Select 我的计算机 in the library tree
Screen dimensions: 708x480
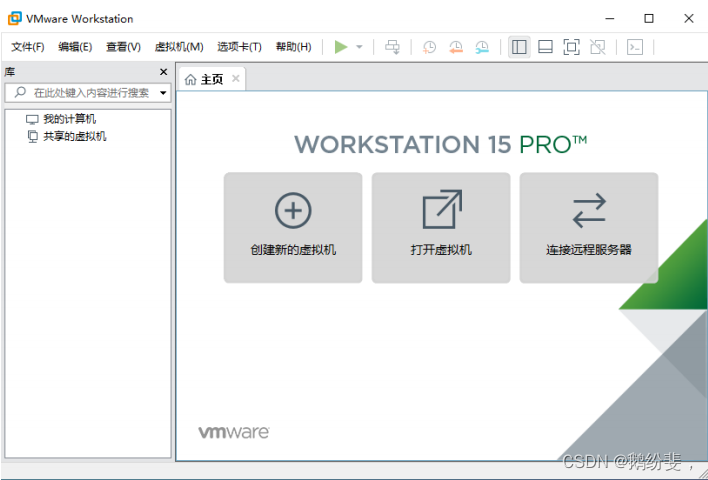tap(61, 119)
